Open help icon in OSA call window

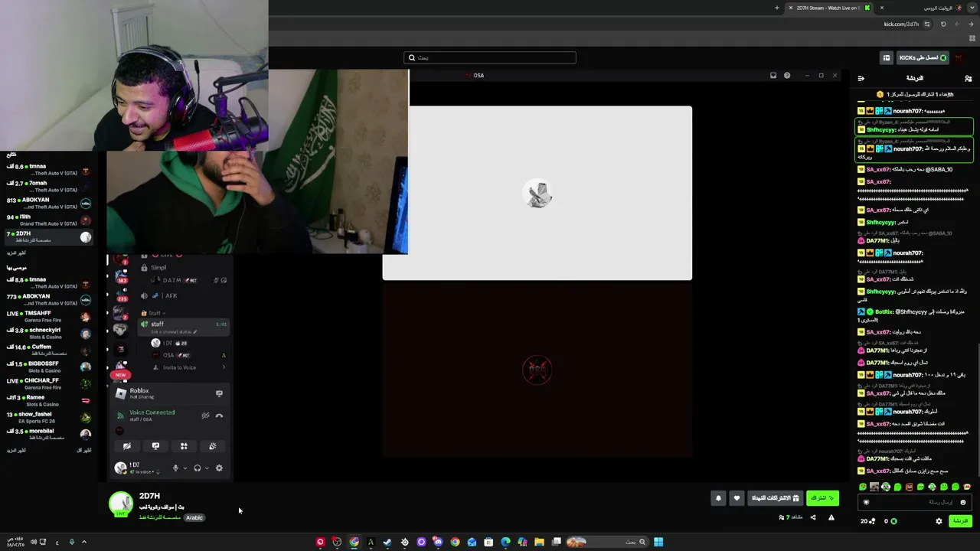787,76
